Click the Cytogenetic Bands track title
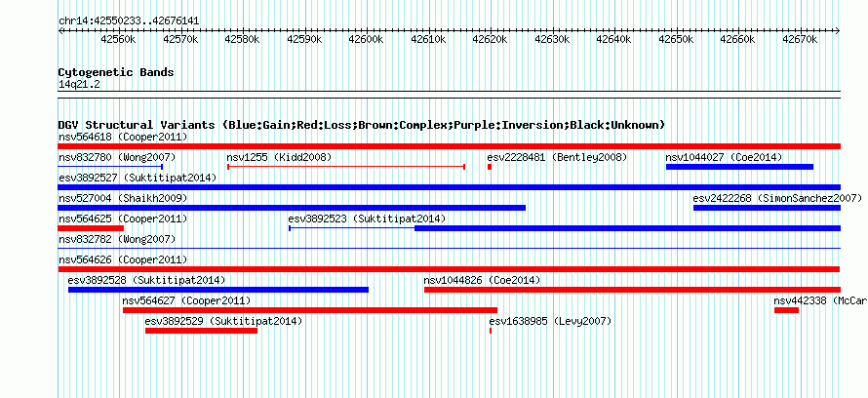Screen dimensions: 868x398 116,72
